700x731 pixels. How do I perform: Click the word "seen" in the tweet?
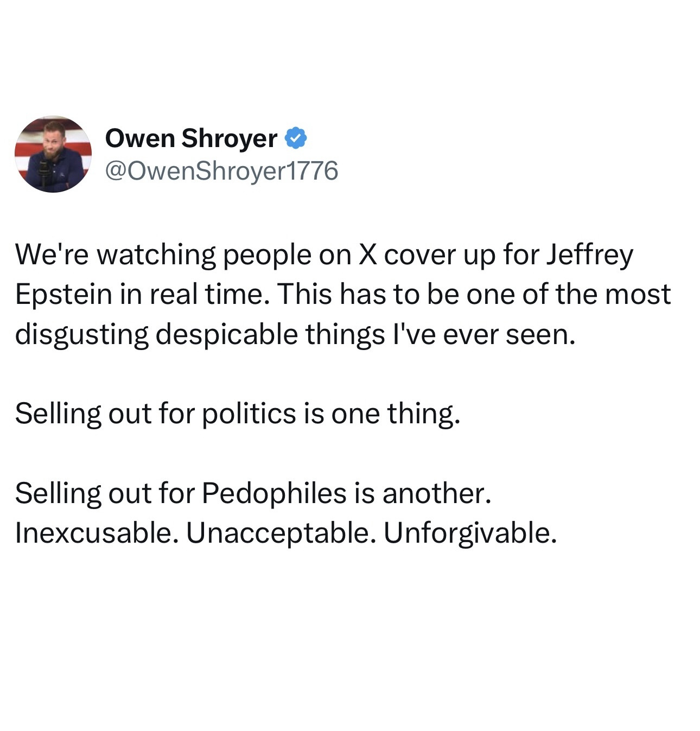pyautogui.click(x=537, y=335)
